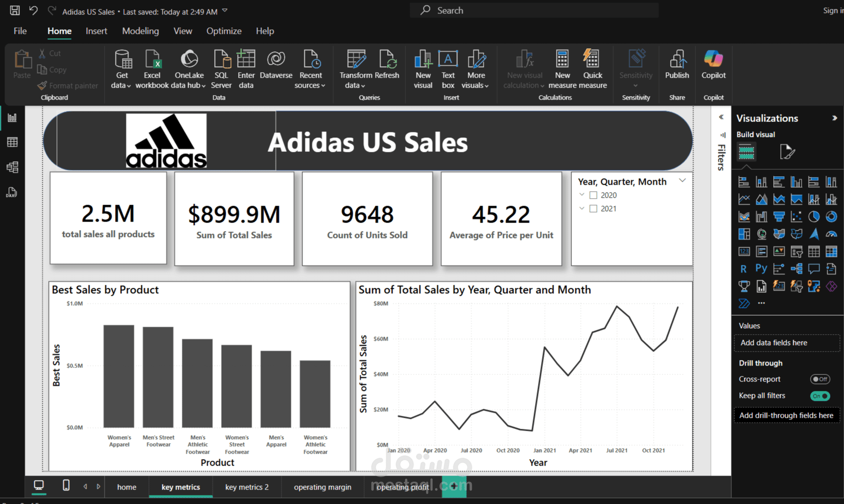844x504 pixels.
Task: Open the Transform data dropdown
Action: pyautogui.click(x=355, y=70)
